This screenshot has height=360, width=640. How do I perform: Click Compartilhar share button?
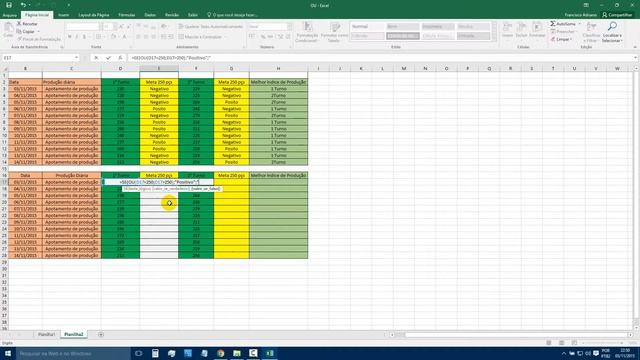[x=617, y=15]
